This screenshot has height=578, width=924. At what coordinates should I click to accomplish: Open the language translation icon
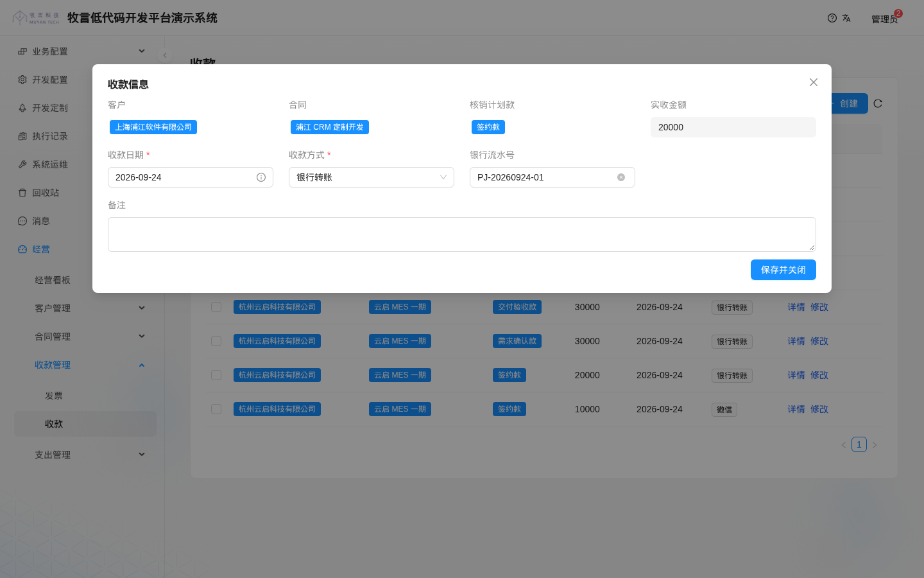[x=846, y=18]
